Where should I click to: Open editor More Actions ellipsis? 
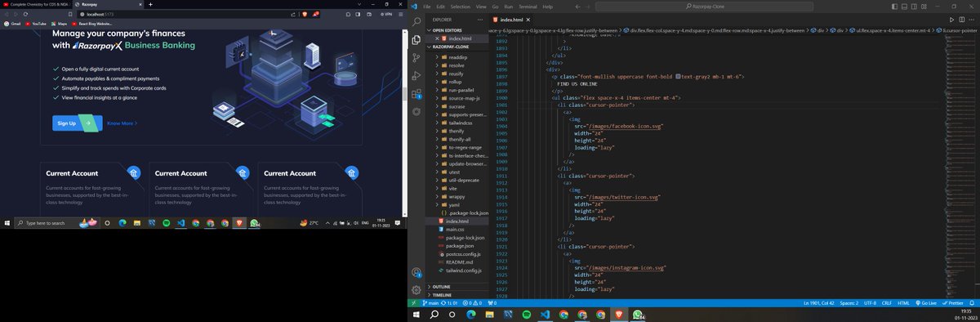point(972,19)
